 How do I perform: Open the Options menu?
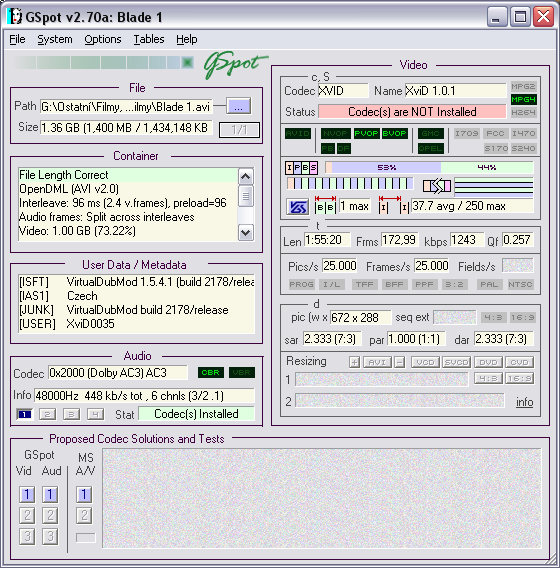click(103, 39)
